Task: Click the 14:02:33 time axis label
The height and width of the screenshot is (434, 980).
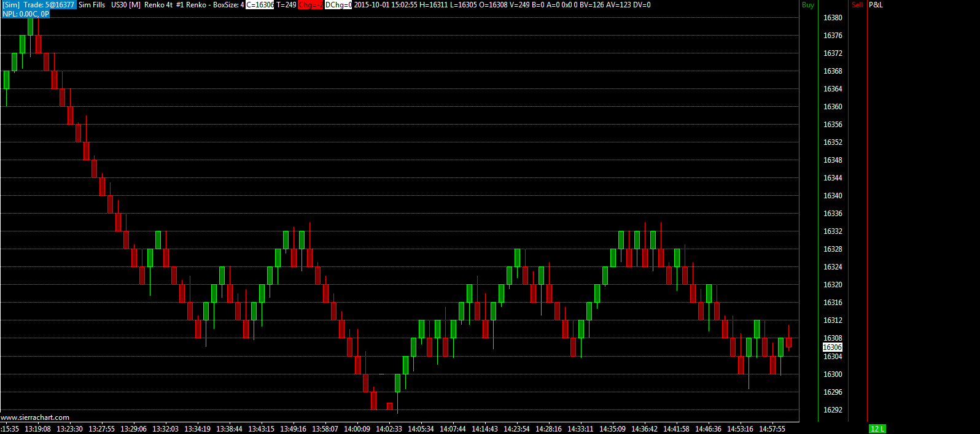Action: 389,429
